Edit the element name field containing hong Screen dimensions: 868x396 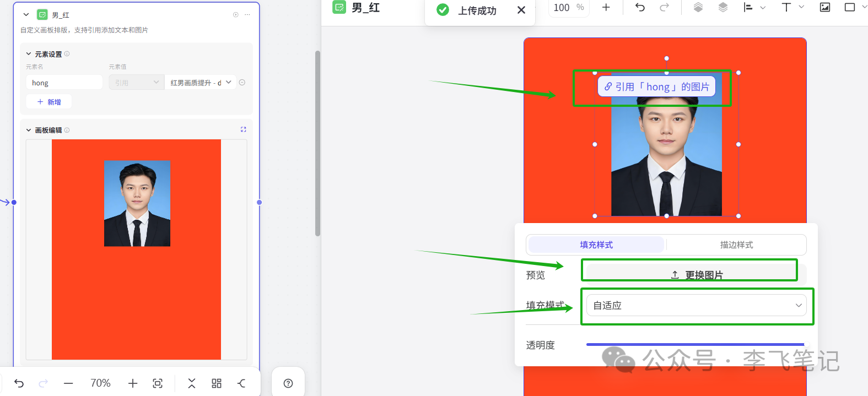64,83
